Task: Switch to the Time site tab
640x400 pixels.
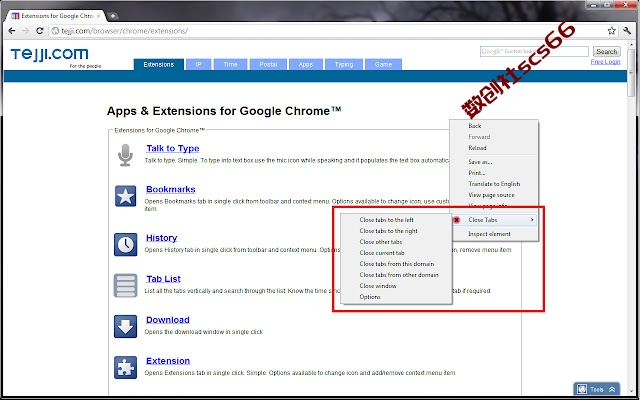Action: pyautogui.click(x=230, y=64)
